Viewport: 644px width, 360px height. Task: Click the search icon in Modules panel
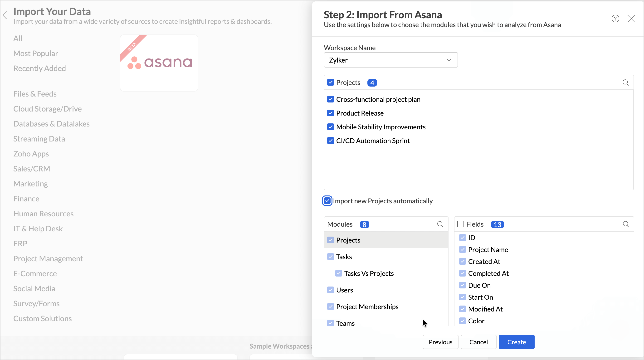(x=440, y=224)
